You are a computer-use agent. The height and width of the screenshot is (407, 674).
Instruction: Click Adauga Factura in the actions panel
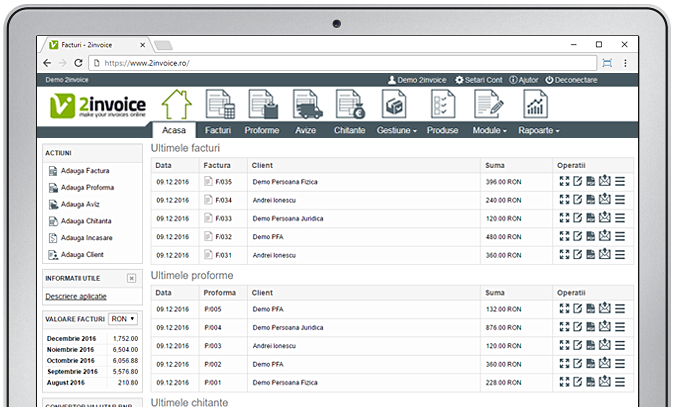point(84,171)
